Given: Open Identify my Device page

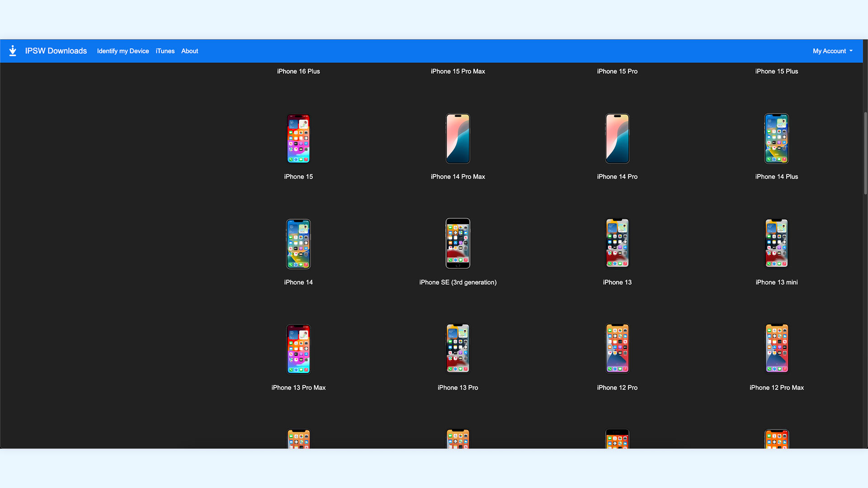Looking at the screenshot, I should tap(123, 51).
